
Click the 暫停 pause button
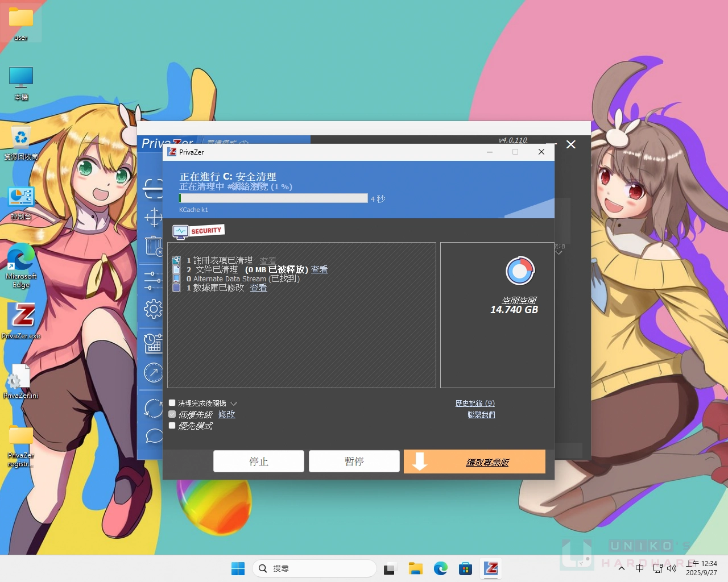[354, 462]
